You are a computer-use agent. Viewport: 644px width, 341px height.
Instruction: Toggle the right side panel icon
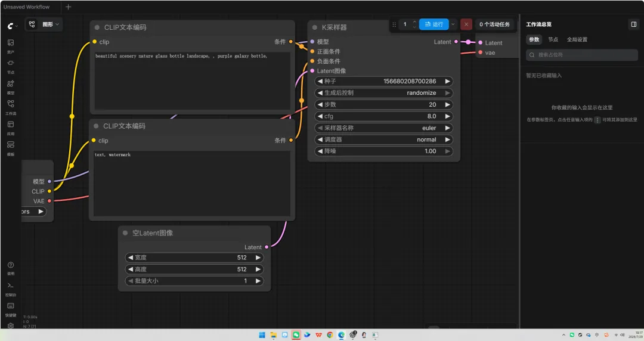634,24
